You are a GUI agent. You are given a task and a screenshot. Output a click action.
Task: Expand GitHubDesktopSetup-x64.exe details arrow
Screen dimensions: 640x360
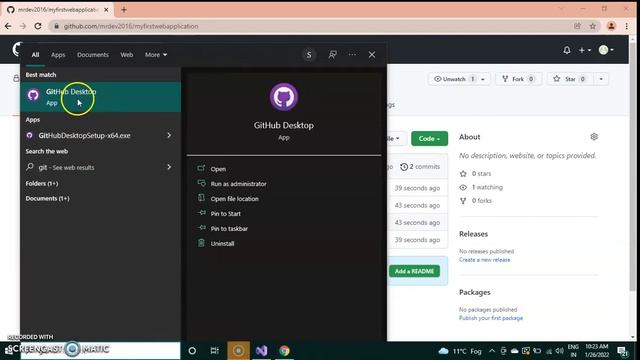(x=169, y=135)
